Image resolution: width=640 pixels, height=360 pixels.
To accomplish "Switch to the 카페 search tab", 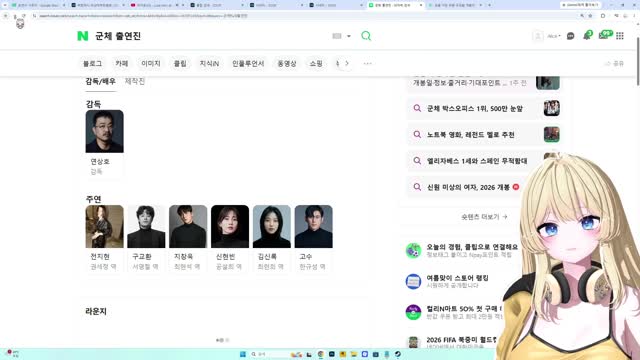I will coord(122,63).
